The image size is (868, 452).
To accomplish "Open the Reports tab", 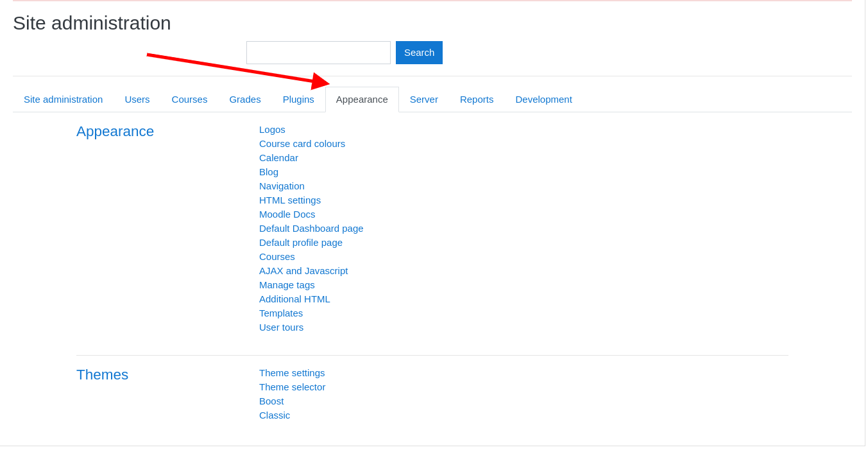I will pos(476,99).
